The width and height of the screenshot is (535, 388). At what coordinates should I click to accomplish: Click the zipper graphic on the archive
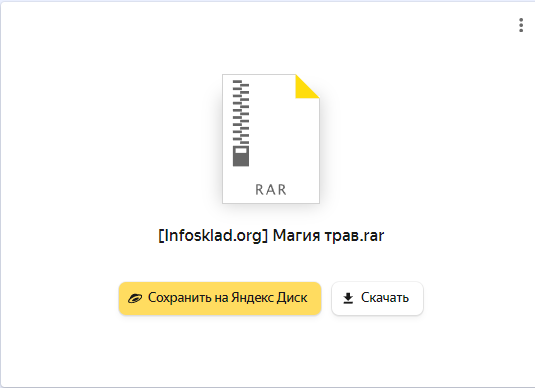click(x=241, y=123)
